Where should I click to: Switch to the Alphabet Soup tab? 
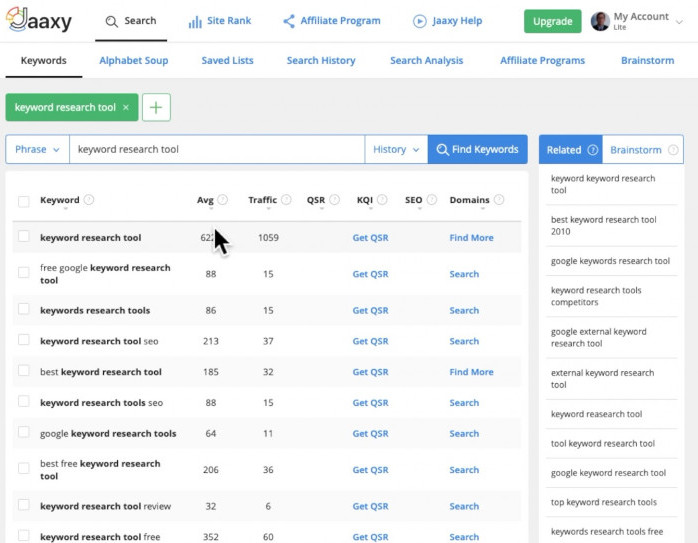134,61
